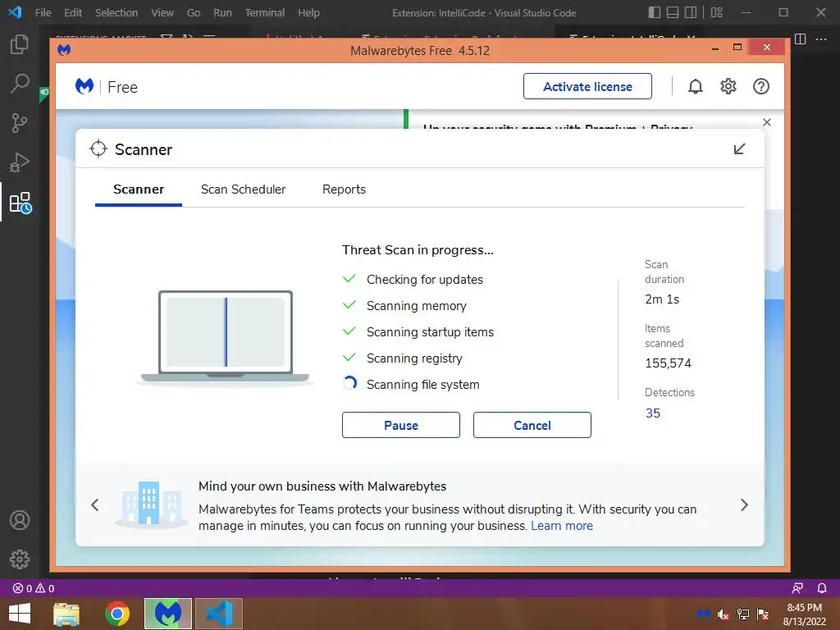Click 'Scanning file system' step

point(422,385)
